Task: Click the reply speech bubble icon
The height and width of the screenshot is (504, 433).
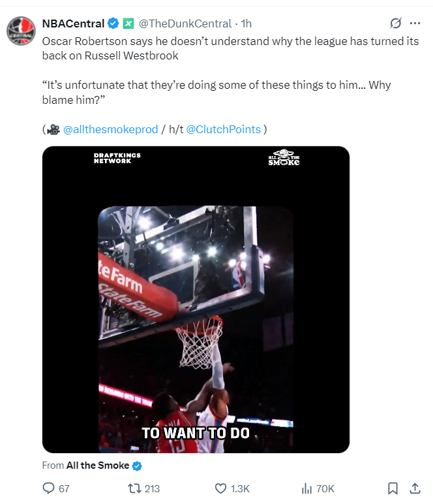Action: coord(48,488)
